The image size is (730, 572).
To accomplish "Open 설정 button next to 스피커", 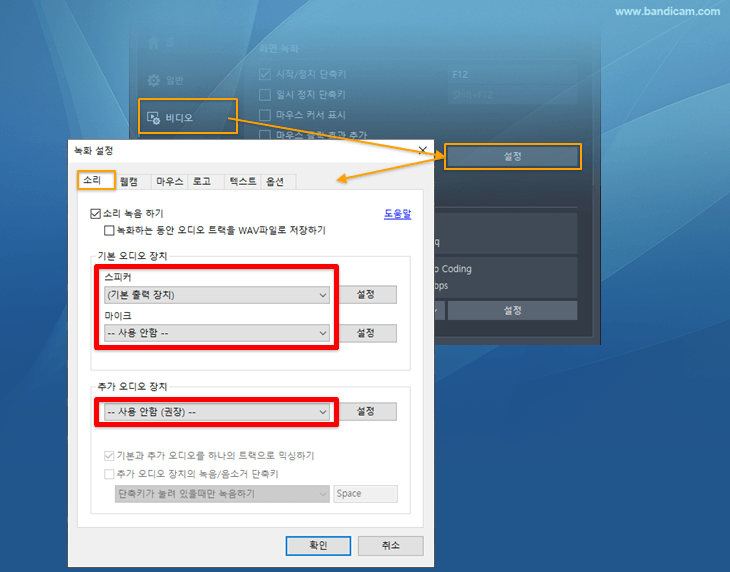I will pyautogui.click(x=367, y=295).
